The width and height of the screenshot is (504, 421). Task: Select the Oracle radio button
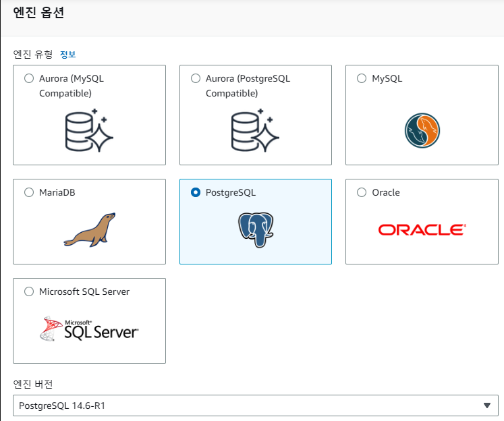(362, 192)
